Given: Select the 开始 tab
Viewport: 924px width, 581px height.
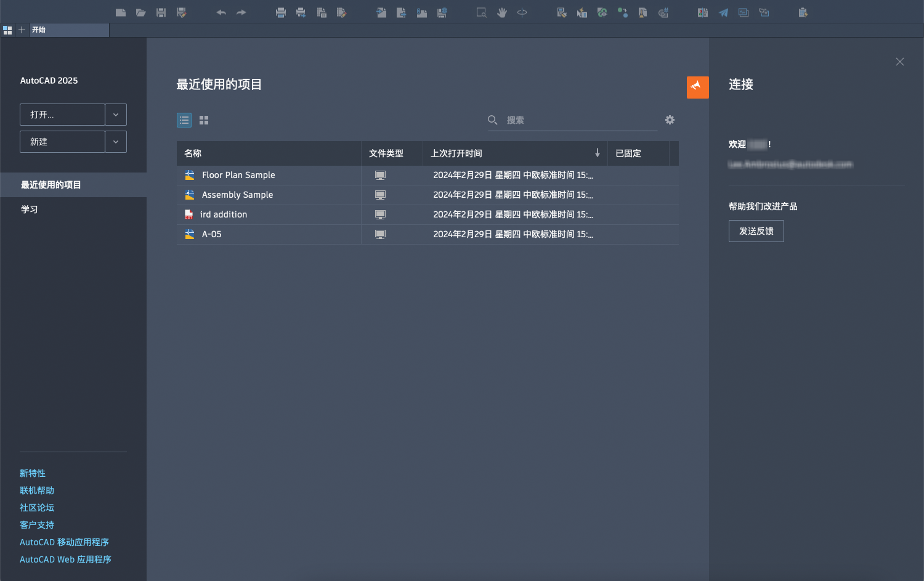Looking at the screenshot, I should 69,30.
